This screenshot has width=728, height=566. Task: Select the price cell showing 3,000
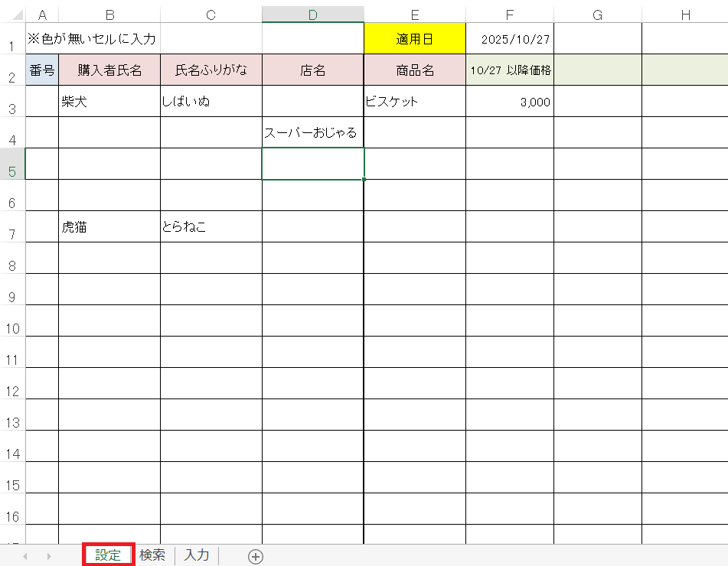coord(509,101)
